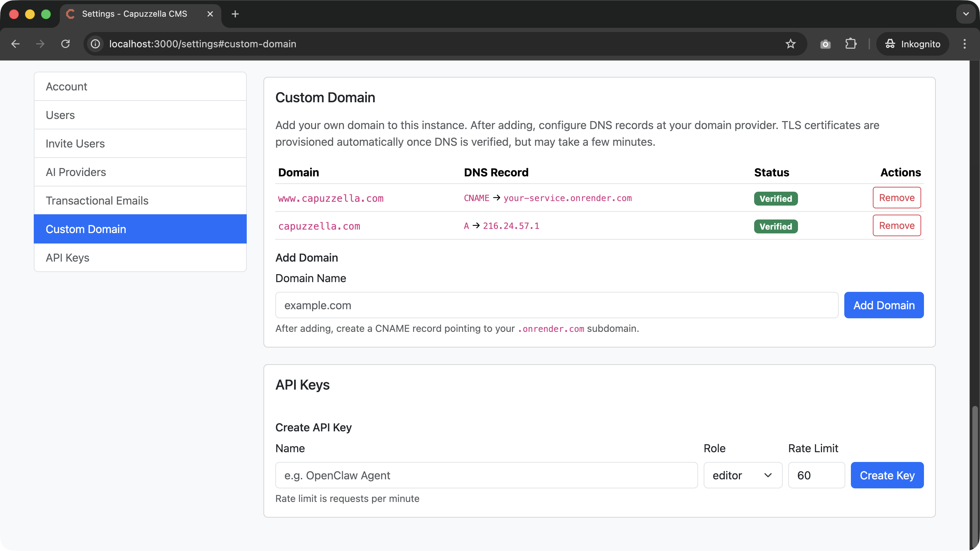Viewport: 980px width, 551px height.
Task: Open the tab search chevron
Action: tap(965, 14)
